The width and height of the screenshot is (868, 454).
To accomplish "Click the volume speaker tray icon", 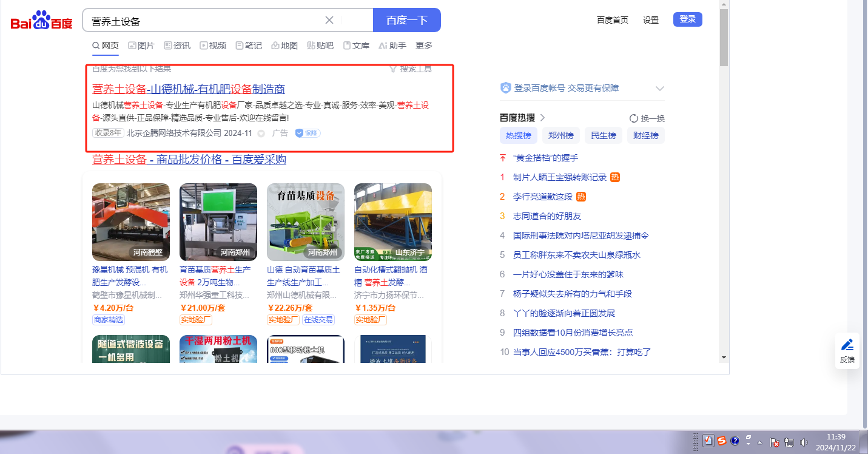I will tap(804, 442).
